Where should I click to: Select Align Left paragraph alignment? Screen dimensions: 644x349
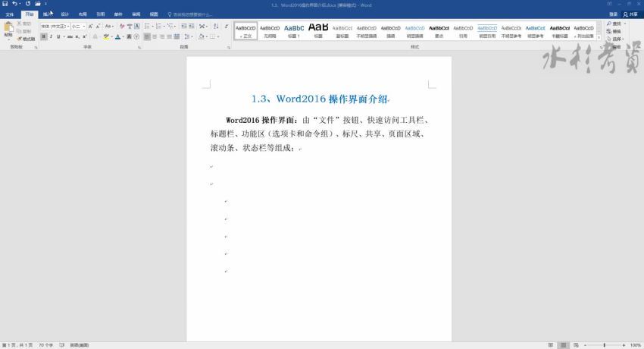click(147, 36)
